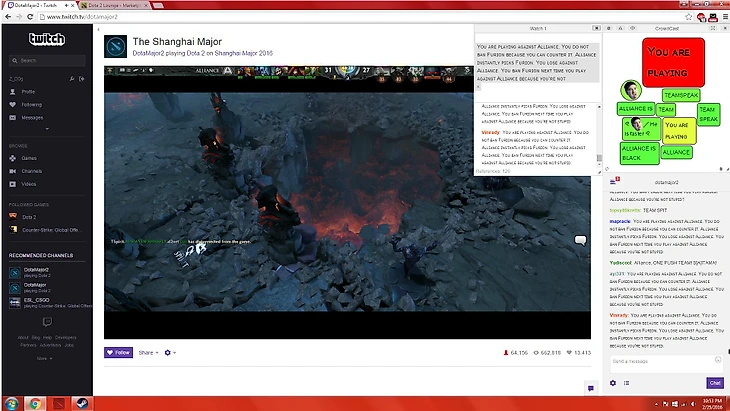Expand the user menu with the down arrow
This screenshot has width=730, height=411.
pyautogui.click(x=47, y=129)
